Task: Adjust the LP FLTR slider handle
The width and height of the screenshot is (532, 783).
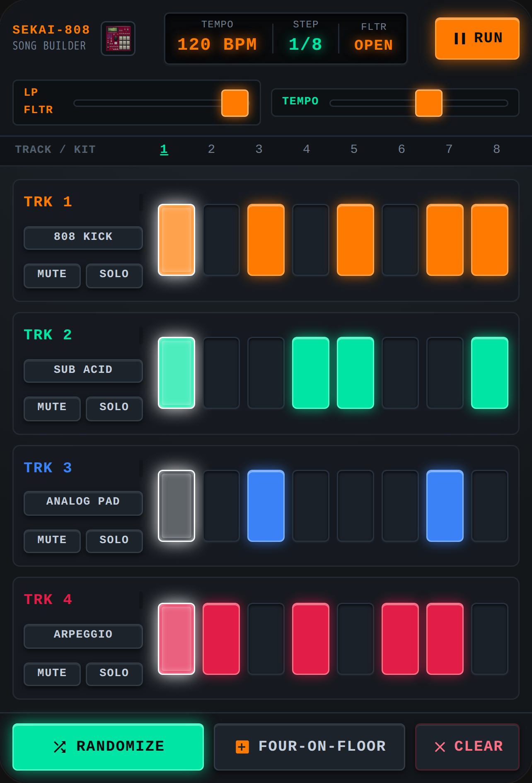Action: [235, 103]
